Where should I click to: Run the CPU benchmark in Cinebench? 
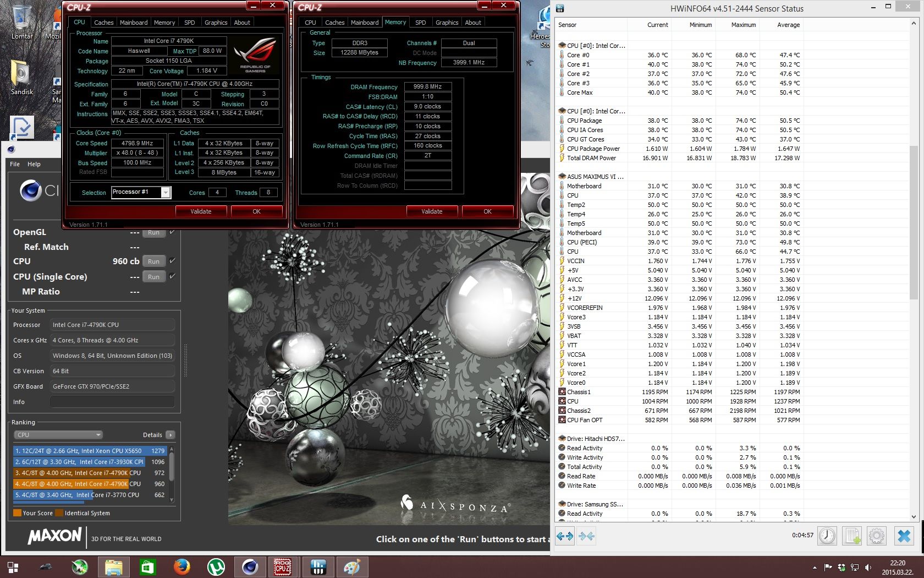[154, 261]
